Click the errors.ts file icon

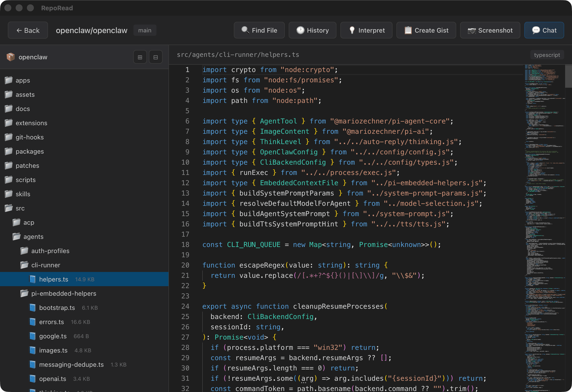pyautogui.click(x=33, y=322)
